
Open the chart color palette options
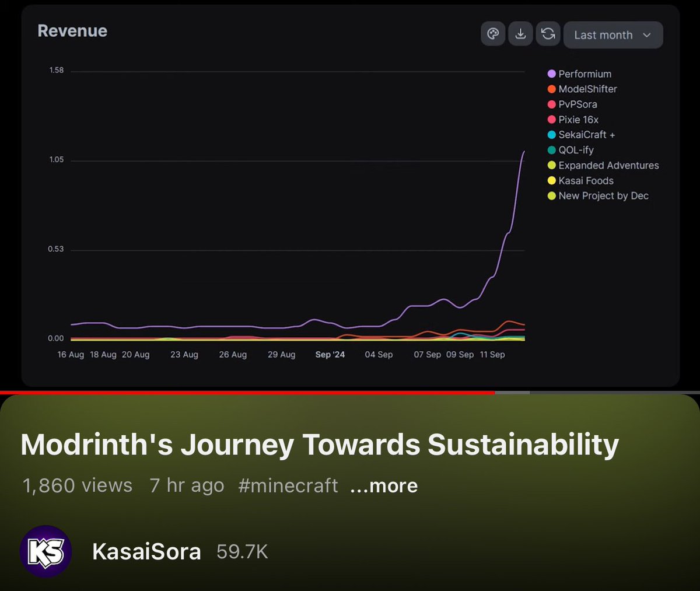493,34
